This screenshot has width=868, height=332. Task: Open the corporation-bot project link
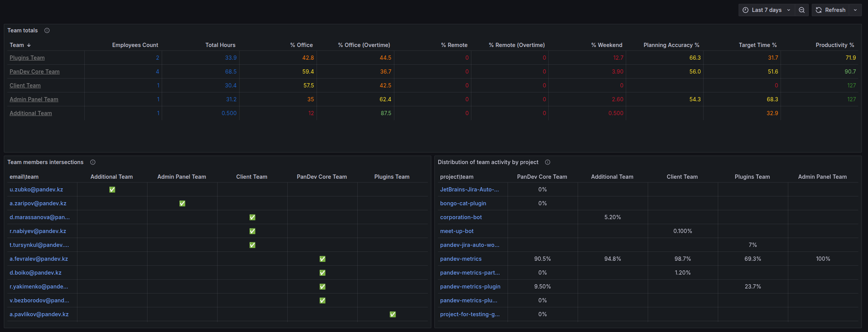tap(461, 217)
